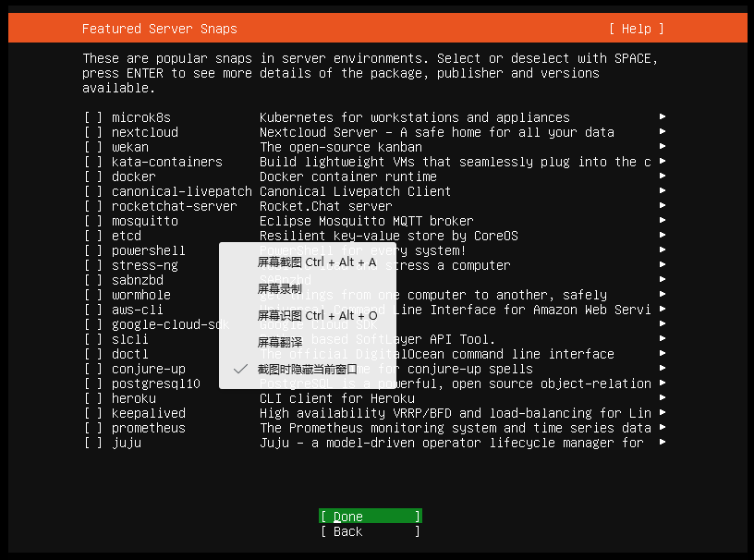Select the etcd snap checkbox
754x560 pixels.
point(93,236)
